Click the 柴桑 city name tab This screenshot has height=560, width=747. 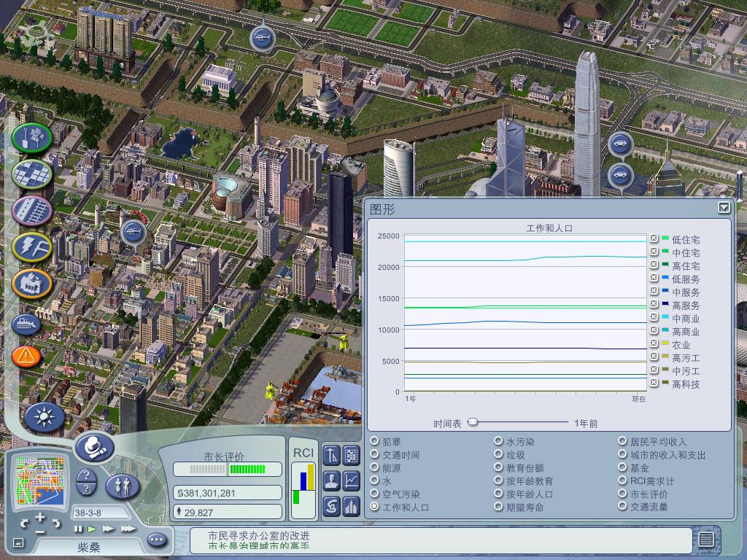pyautogui.click(x=88, y=547)
